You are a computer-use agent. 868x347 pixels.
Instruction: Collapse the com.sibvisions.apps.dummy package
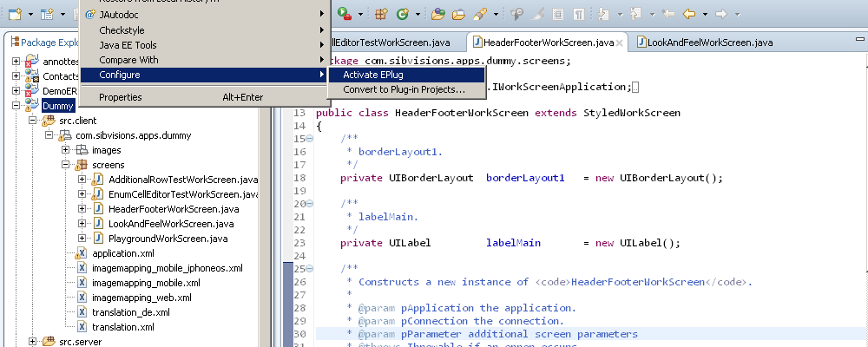point(49,135)
